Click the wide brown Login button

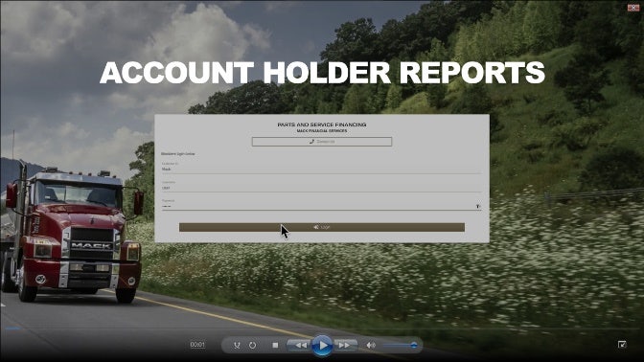pos(322,227)
